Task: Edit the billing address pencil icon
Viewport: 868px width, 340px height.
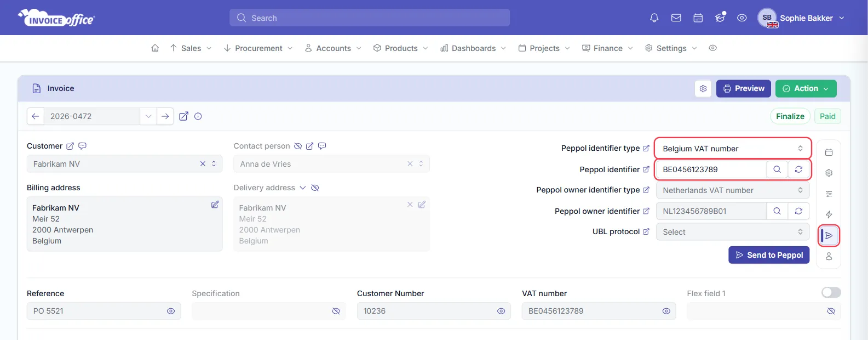Action: pos(215,205)
